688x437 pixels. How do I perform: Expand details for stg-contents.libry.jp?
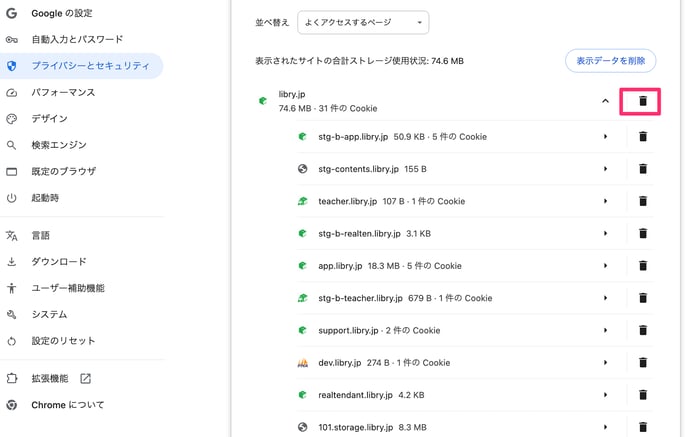coord(606,169)
